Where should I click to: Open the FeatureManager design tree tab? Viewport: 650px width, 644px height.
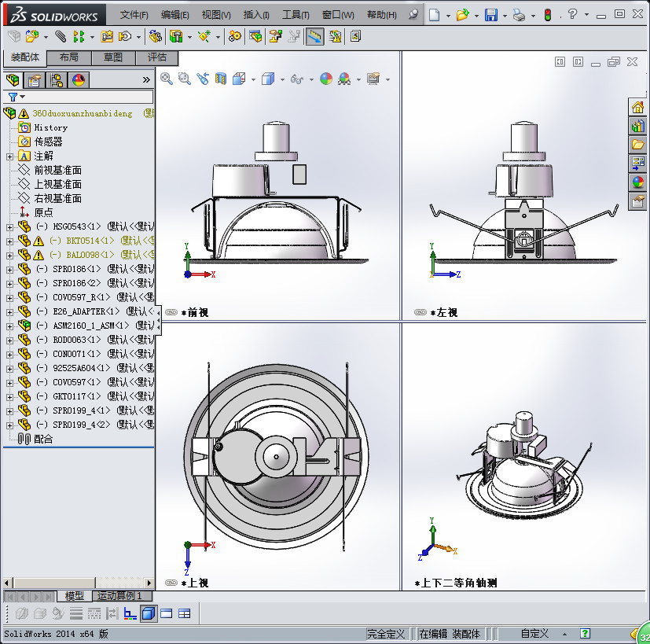(x=13, y=79)
